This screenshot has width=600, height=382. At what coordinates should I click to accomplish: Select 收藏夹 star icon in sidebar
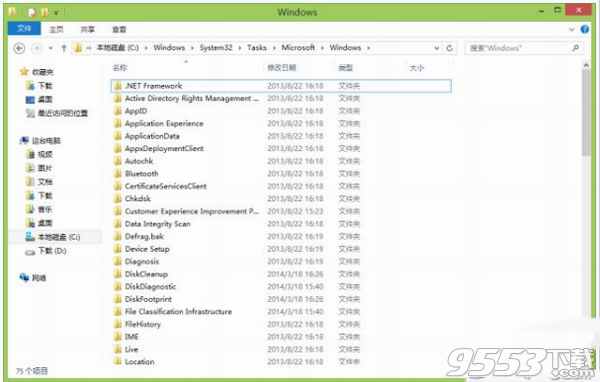coord(24,72)
